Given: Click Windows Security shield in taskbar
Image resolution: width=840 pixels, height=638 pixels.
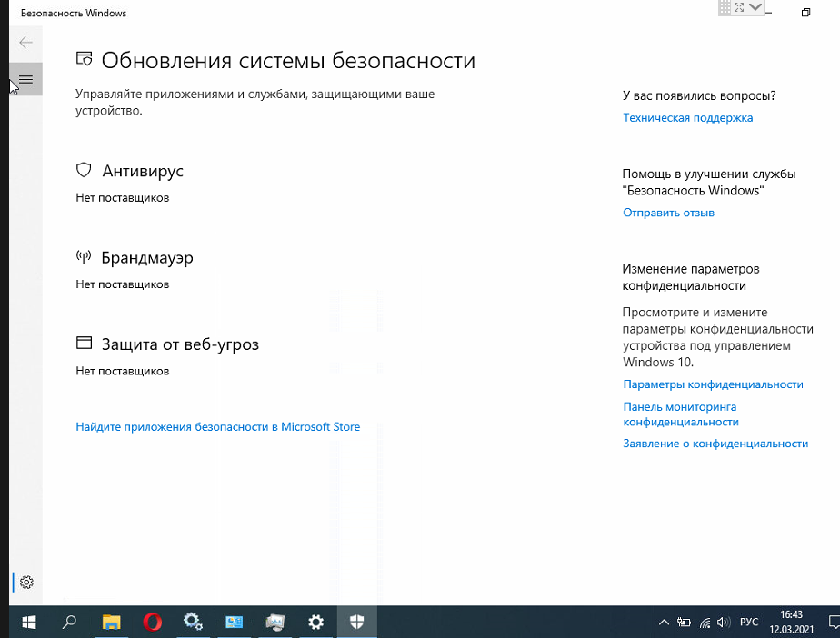Looking at the screenshot, I should pyautogui.click(x=356, y=622).
